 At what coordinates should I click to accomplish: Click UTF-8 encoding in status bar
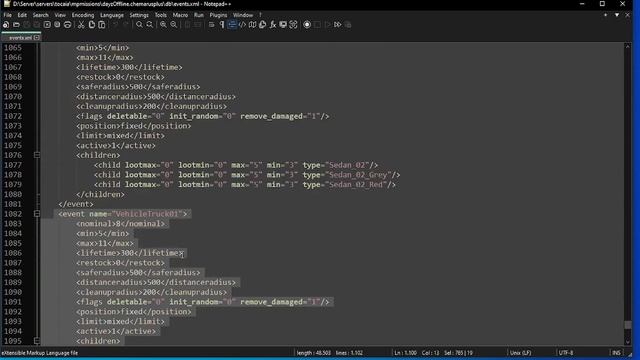point(566,353)
